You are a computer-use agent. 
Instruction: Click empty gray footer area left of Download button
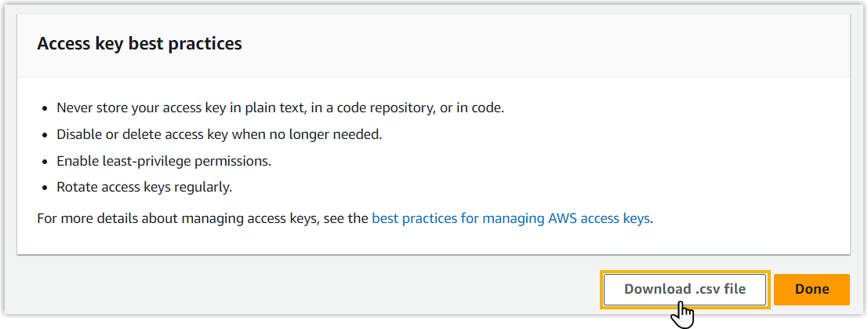314,289
